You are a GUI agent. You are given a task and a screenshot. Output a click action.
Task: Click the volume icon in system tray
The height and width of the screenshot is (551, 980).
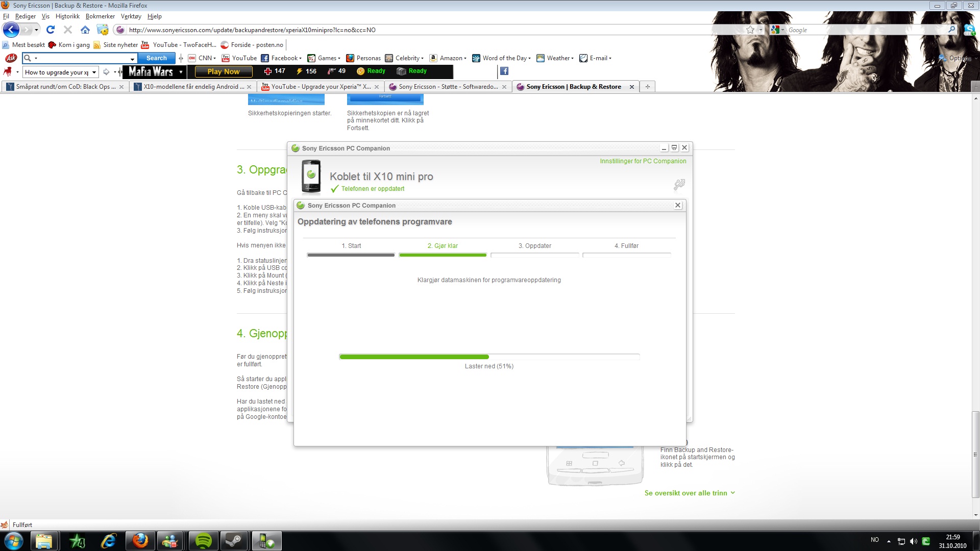pos(914,541)
